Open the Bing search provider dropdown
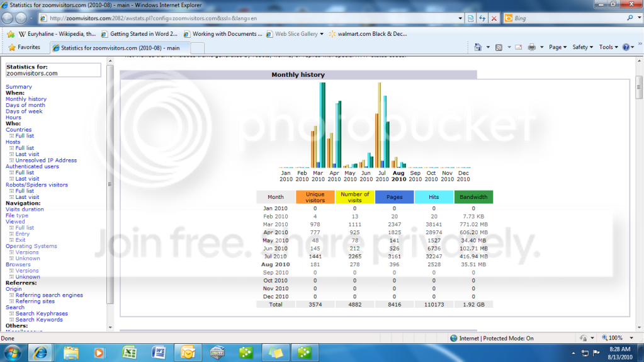 pos(639,18)
